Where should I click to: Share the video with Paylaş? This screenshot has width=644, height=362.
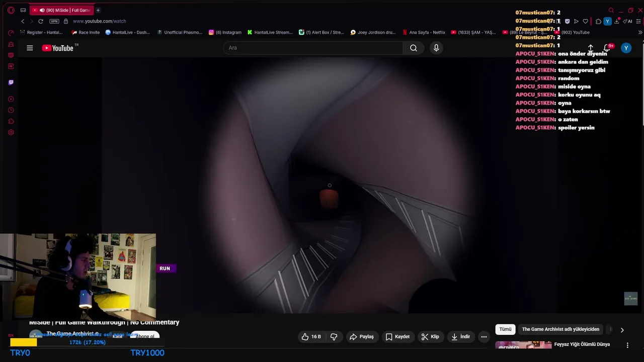pos(362,337)
